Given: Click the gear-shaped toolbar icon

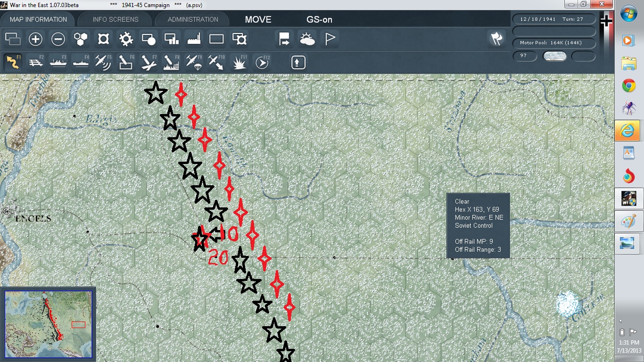Looking at the screenshot, I should [x=126, y=39].
